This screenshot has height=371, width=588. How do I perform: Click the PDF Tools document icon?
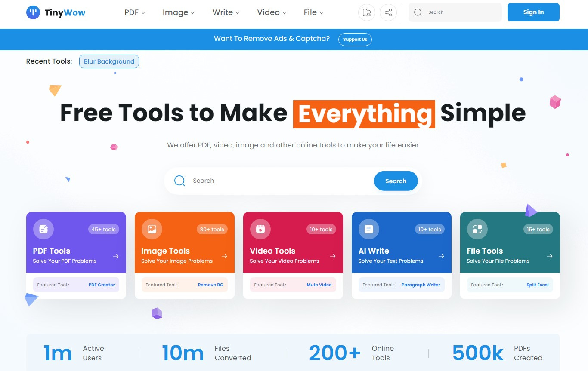click(x=43, y=229)
